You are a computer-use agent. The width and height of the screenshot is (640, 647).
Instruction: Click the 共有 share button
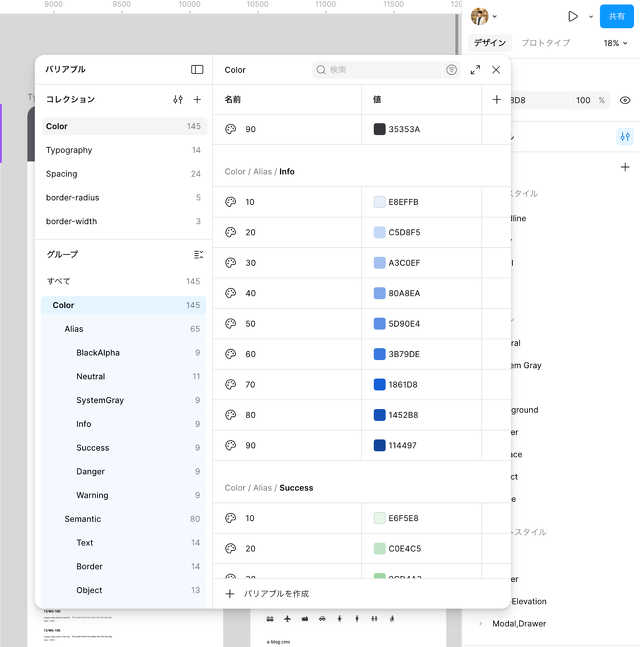click(616, 17)
